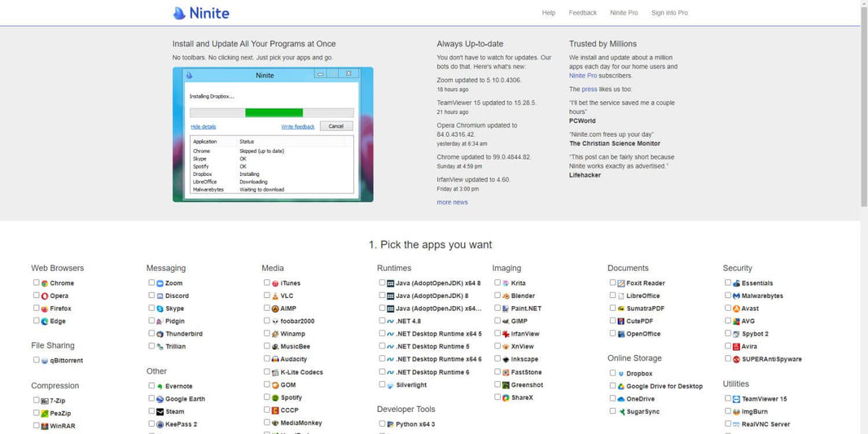
Task: Click the OneDrive cloud icon
Action: coord(621,400)
